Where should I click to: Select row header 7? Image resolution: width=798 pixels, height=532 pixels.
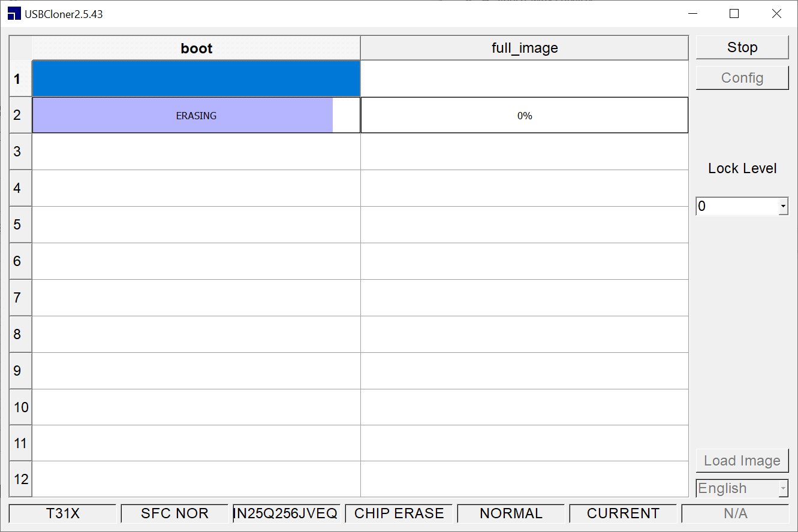(21, 298)
